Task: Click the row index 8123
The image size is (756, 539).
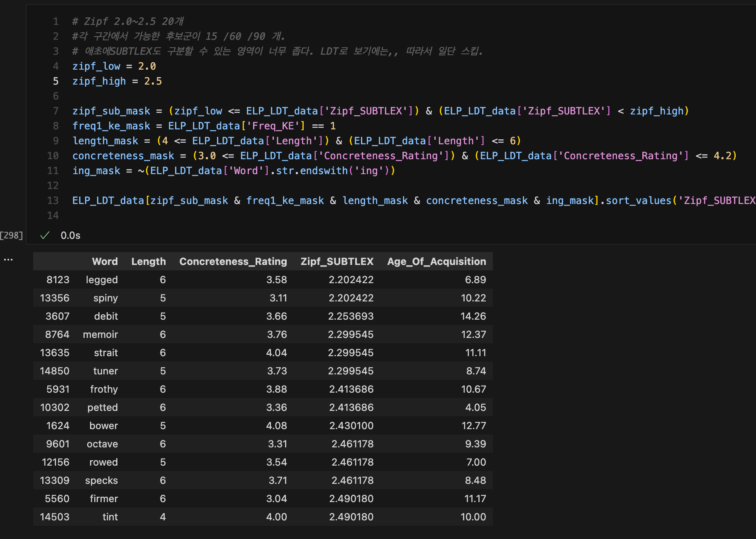Action: (58, 280)
